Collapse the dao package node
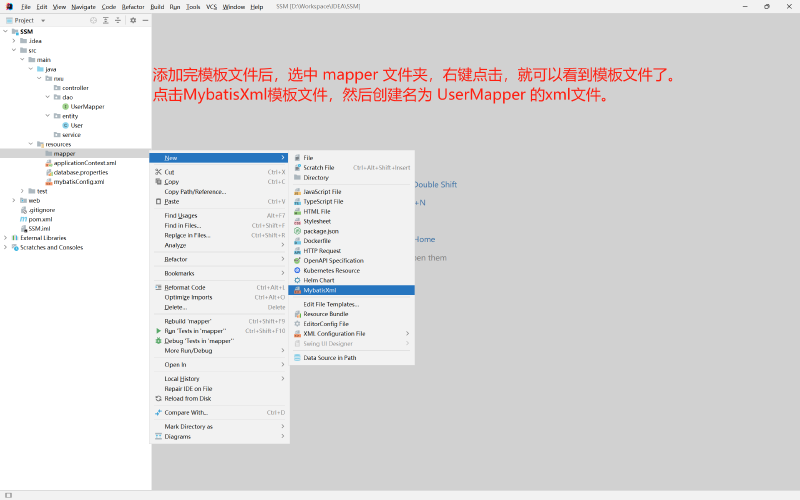 [x=47, y=97]
